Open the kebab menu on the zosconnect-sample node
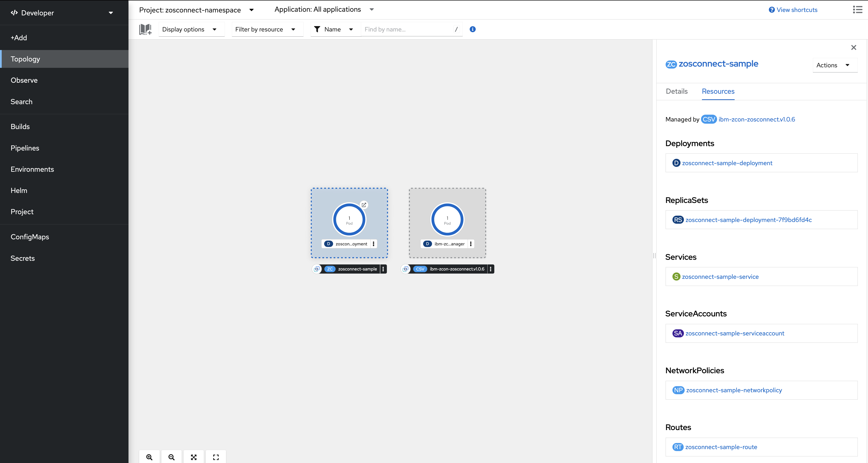The image size is (868, 463). click(x=383, y=269)
